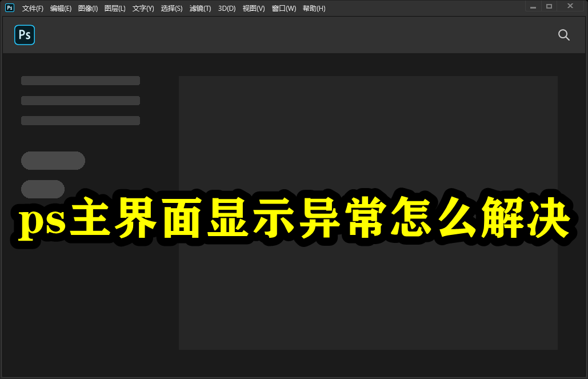Open the 选择(S) menu
This screenshot has height=379, width=588.
point(171,8)
